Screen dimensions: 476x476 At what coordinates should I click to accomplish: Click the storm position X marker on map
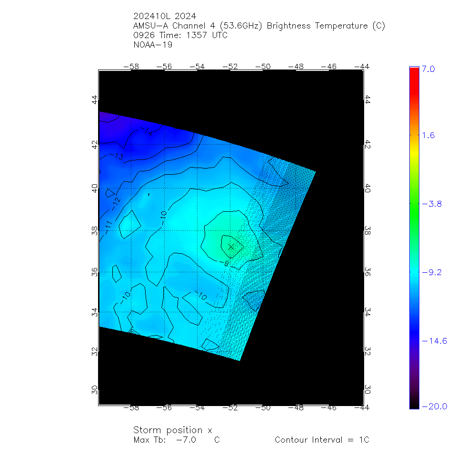tap(231, 247)
